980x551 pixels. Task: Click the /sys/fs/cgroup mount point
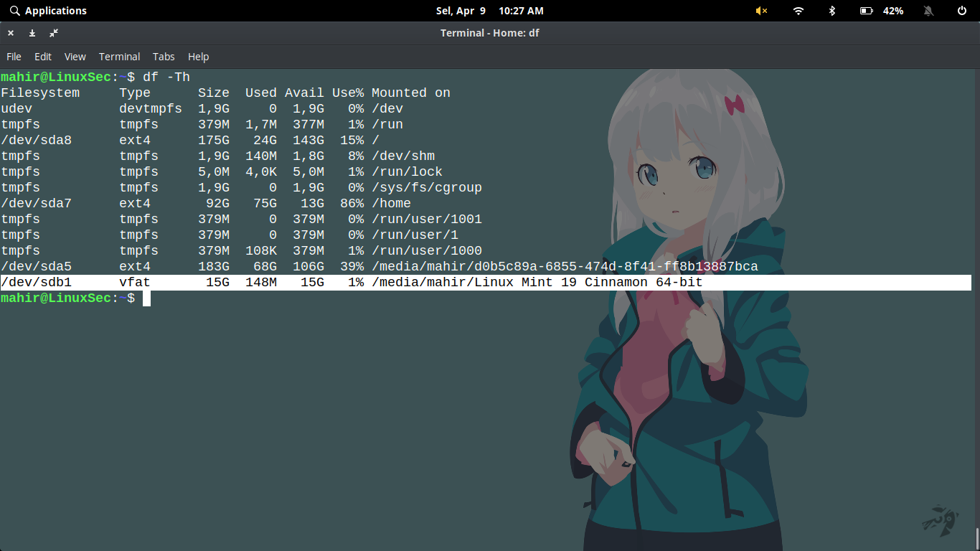tap(427, 187)
